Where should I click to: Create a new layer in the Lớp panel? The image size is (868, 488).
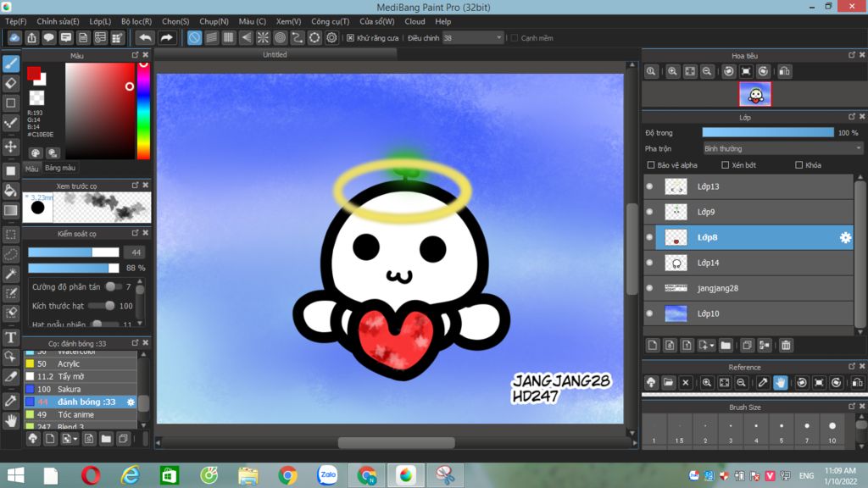tap(653, 346)
